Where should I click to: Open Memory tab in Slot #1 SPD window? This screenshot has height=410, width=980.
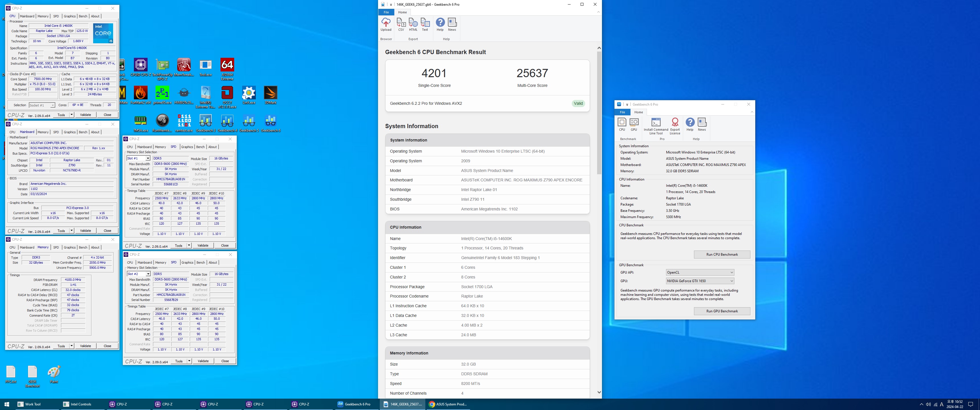click(x=160, y=147)
